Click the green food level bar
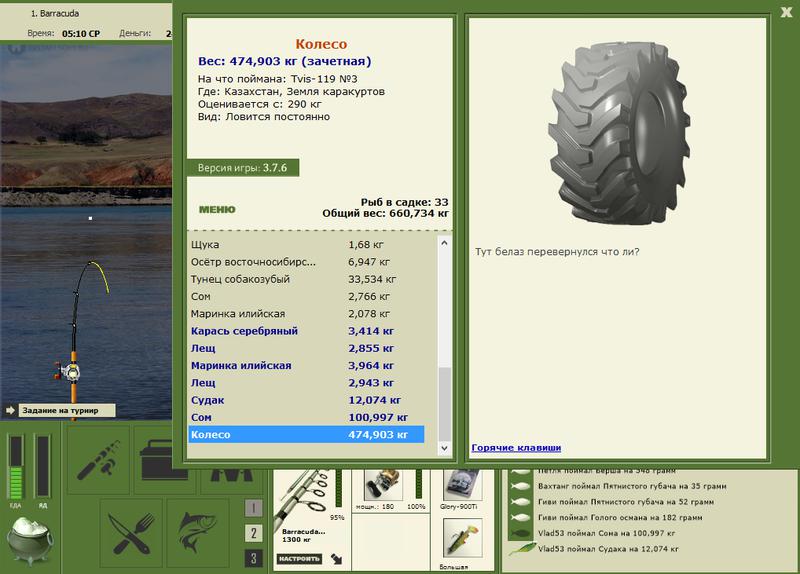The image size is (800, 574). 16,467
